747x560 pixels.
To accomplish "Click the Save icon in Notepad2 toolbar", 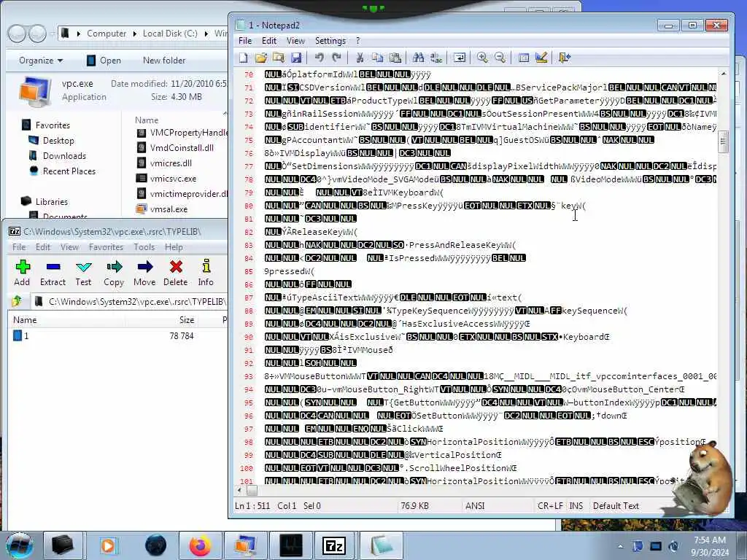I will 296,58.
